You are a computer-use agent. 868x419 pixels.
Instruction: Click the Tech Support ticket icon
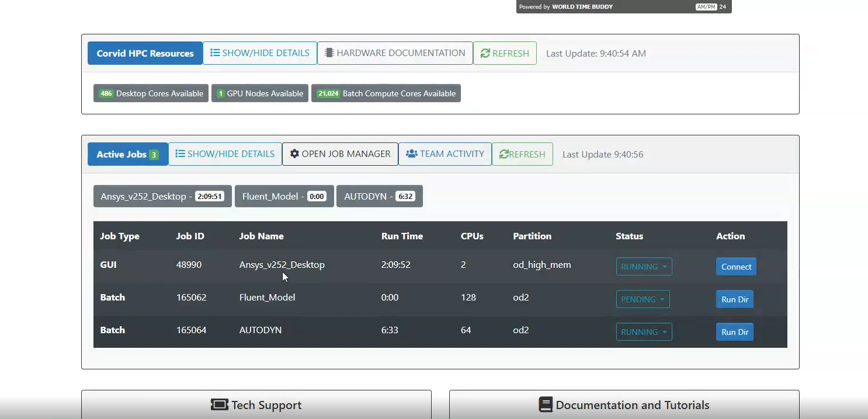[219, 405]
